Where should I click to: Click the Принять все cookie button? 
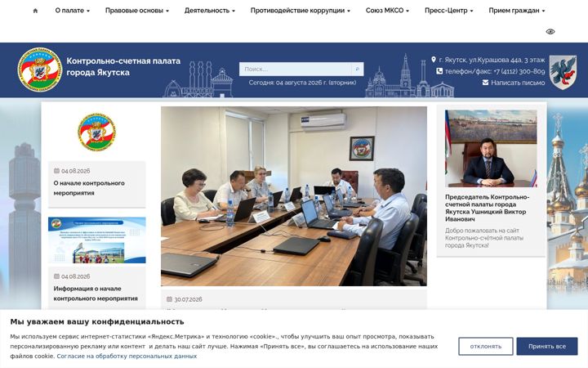547,346
